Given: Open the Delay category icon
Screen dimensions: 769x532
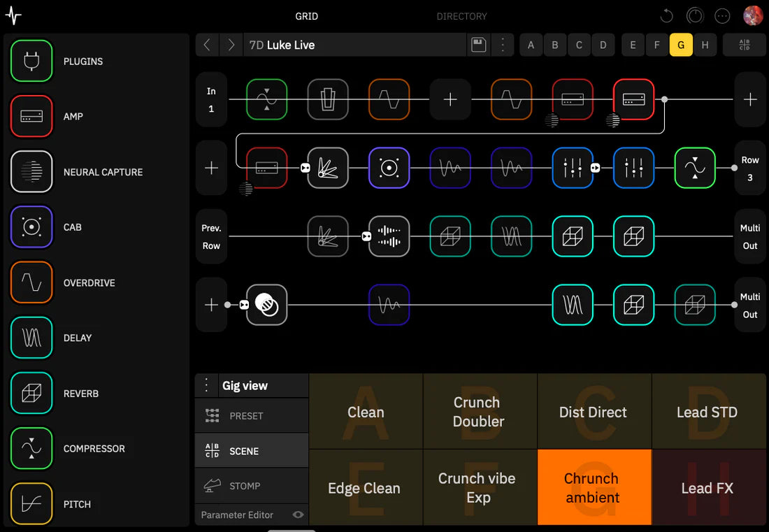Looking at the screenshot, I should pos(31,338).
